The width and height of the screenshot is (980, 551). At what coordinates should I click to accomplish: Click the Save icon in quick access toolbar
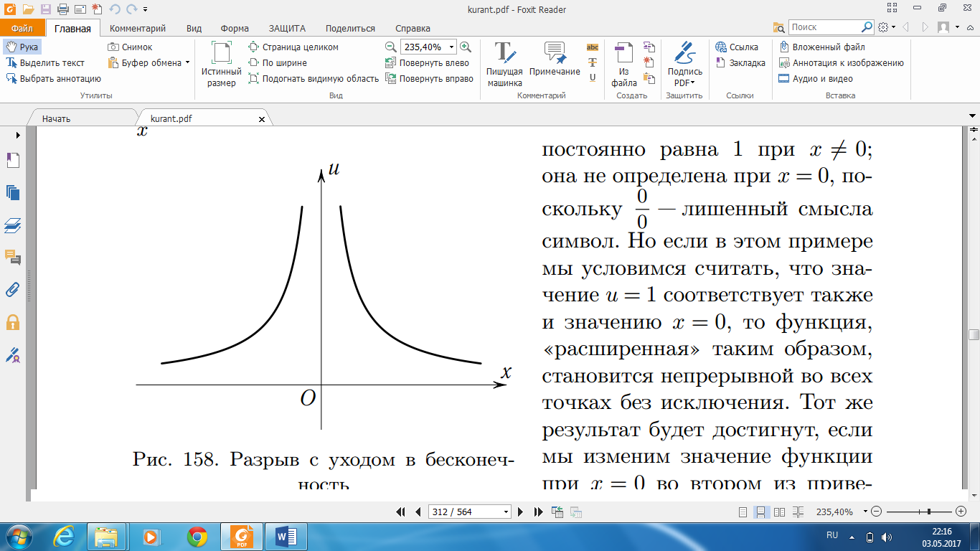pos(46,9)
